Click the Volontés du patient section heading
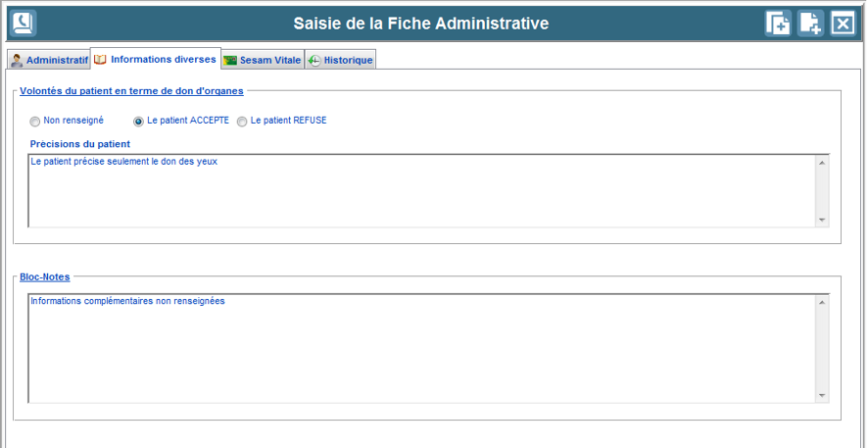 click(x=131, y=91)
